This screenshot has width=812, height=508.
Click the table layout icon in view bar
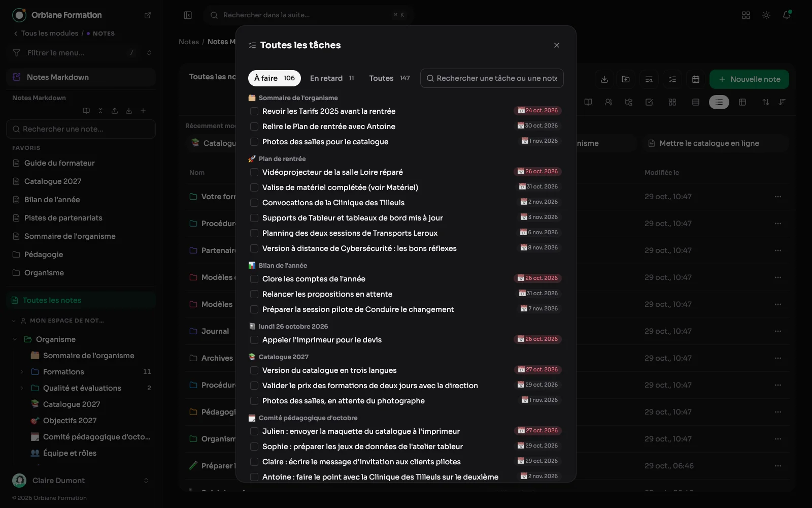coord(742,102)
